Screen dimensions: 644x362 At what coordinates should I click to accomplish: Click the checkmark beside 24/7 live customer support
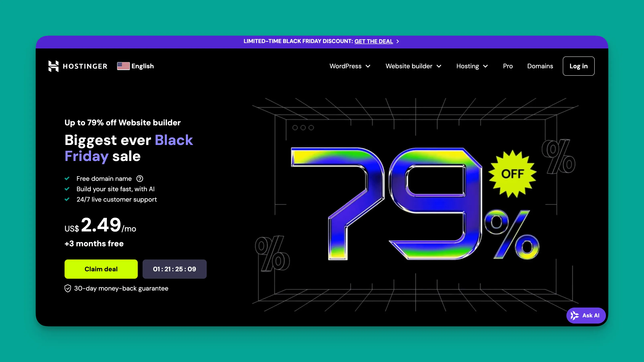67,199
